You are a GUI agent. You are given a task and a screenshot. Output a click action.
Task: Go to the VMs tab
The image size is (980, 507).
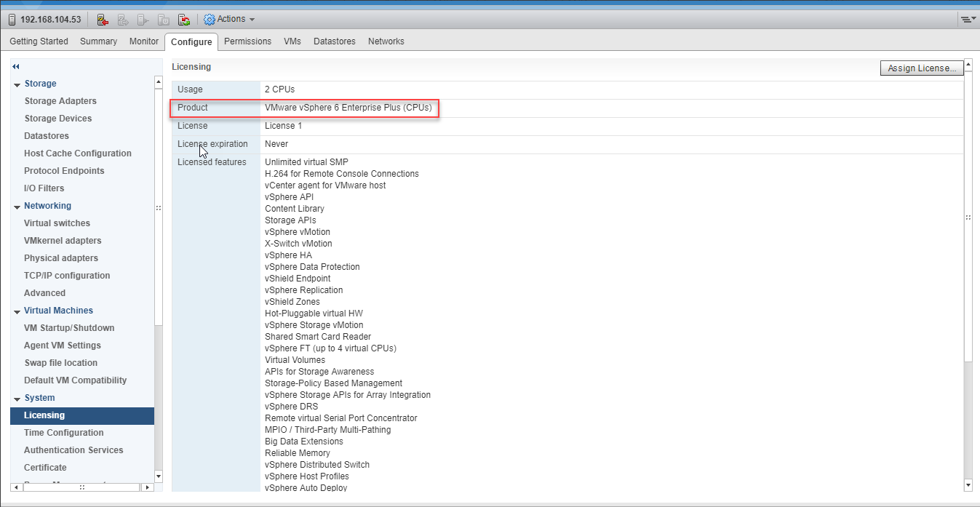[292, 41]
